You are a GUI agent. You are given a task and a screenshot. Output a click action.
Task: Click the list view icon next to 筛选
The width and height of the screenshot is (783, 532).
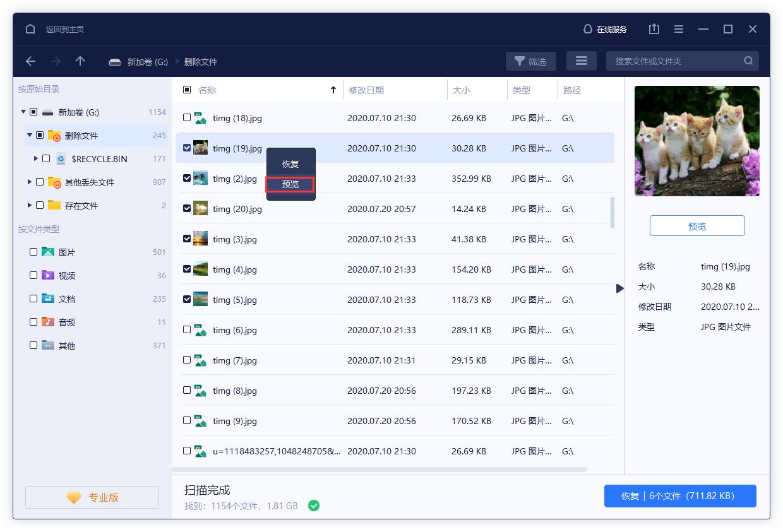(581, 61)
